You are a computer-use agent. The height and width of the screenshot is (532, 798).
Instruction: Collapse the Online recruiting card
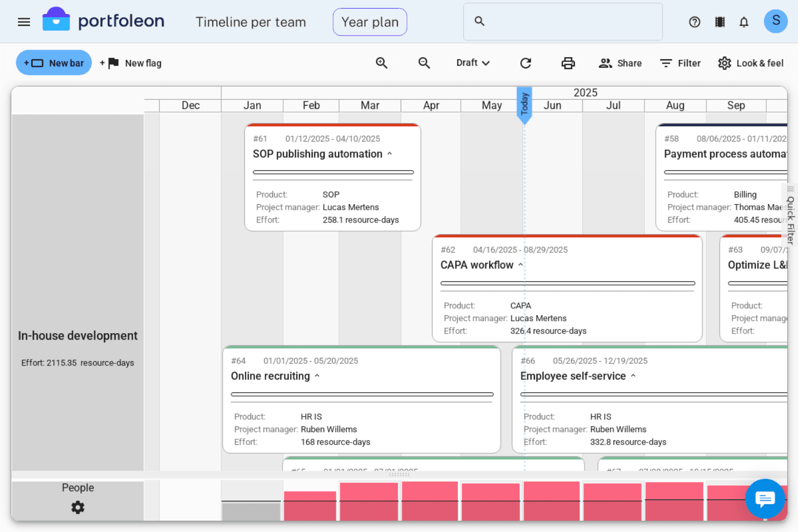pyautogui.click(x=318, y=376)
